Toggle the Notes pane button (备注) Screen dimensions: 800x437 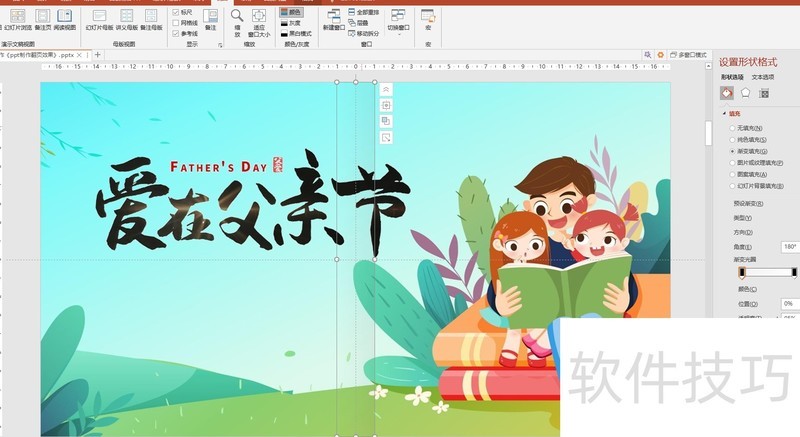point(210,20)
